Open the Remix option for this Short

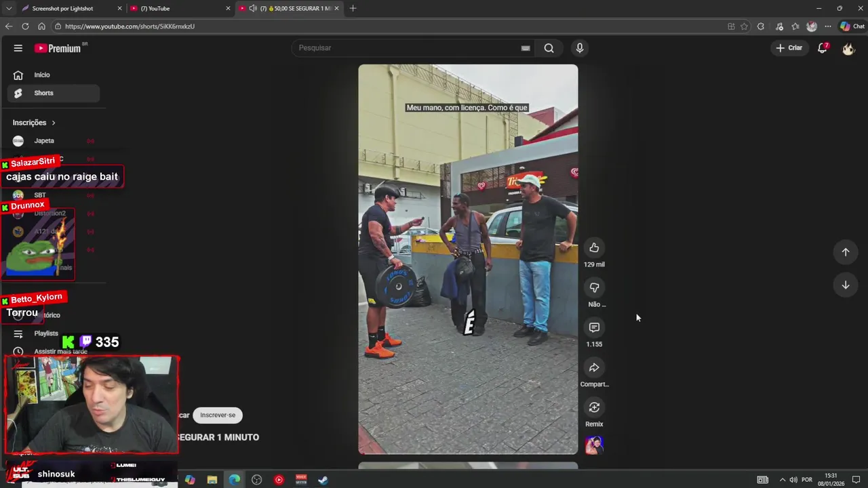pyautogui.click(x=594, y=407)
